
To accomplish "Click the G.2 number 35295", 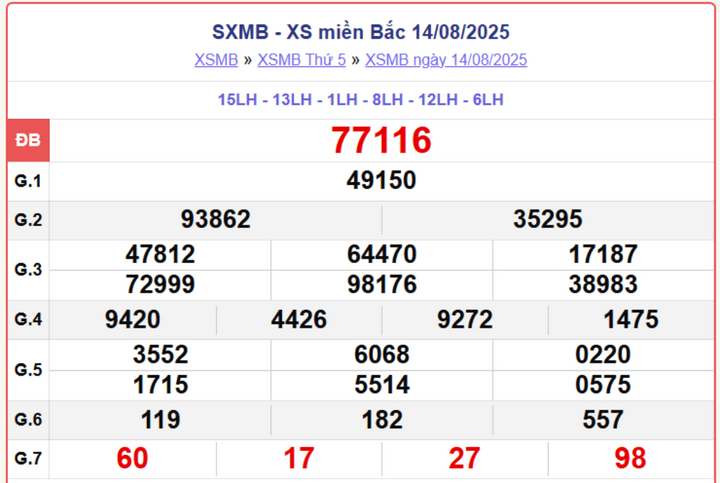I will click(547, 219).
